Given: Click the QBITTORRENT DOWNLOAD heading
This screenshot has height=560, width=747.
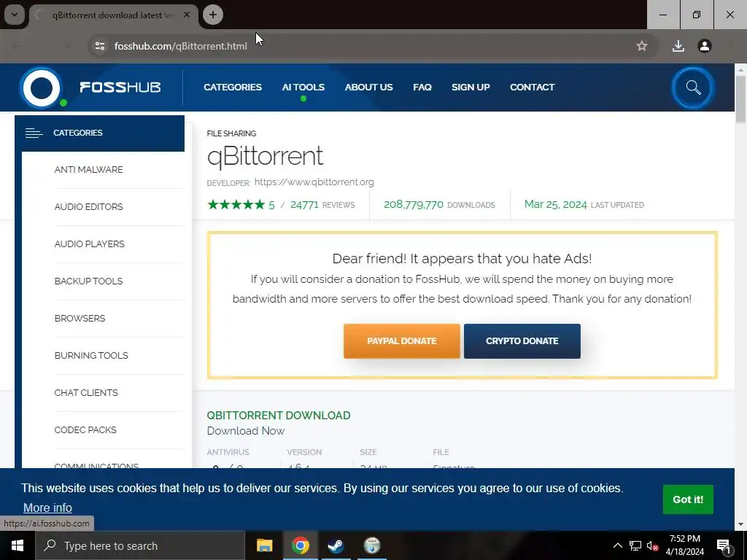Looking at the screenshot, I should (x=279, y=415).
